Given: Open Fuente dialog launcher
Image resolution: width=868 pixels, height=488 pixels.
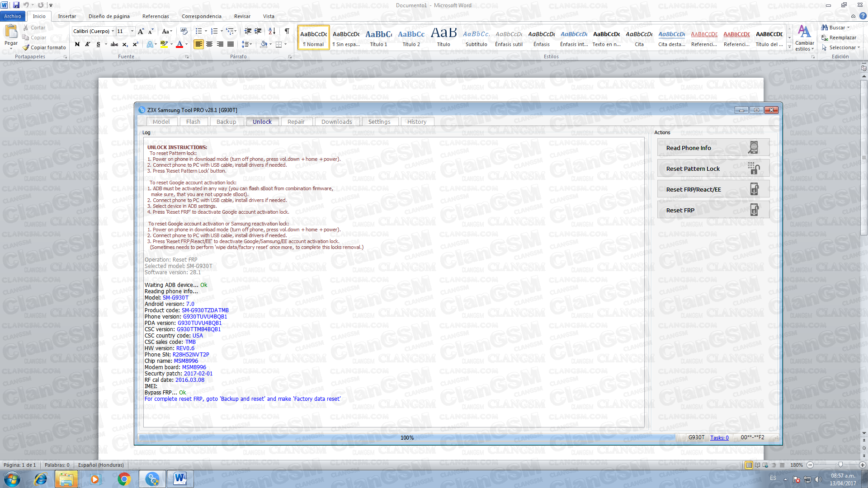Looking at the screenshot, I should pyautogui.click(x=187, y=57).
